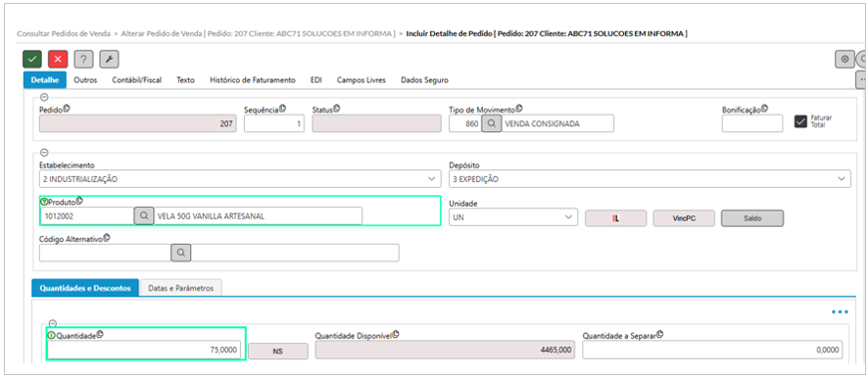868x377 pixels.
Task: Confirm with the green checkmark button
Action: 32,59
